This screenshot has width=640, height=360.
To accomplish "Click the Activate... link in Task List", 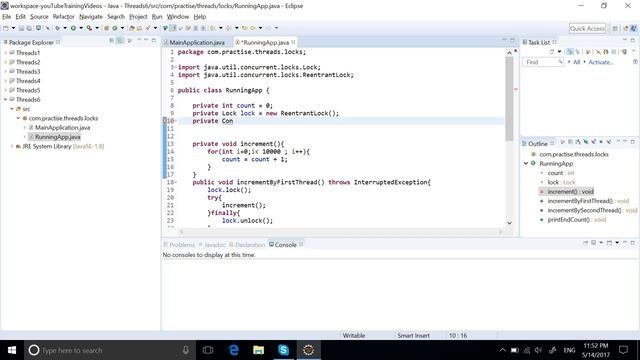I will click(601, 62).
